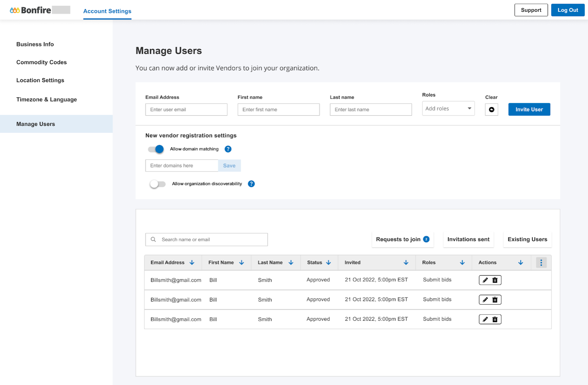Open Business Info in sidebar

tap(35, 44)
